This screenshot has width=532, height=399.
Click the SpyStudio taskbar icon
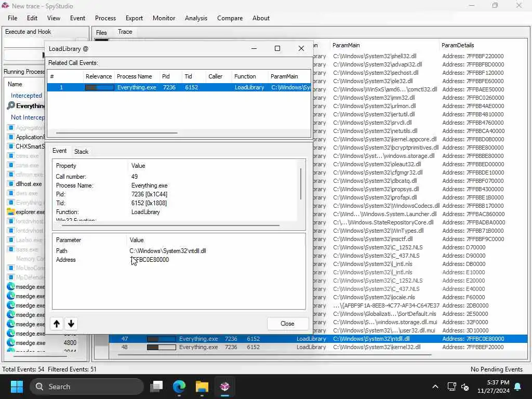click(x=224, y=387)
